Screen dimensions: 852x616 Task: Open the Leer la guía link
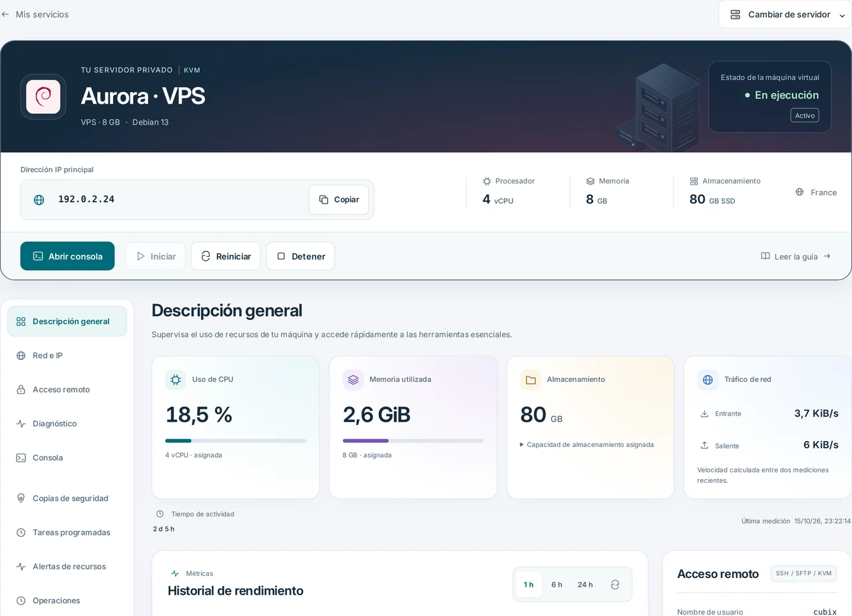point(796,256)
